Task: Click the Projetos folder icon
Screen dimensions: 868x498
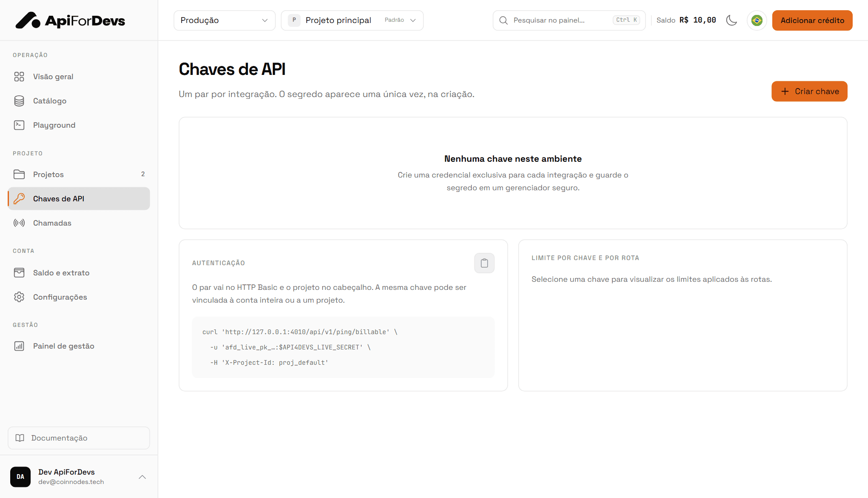Action: [19, 175]
